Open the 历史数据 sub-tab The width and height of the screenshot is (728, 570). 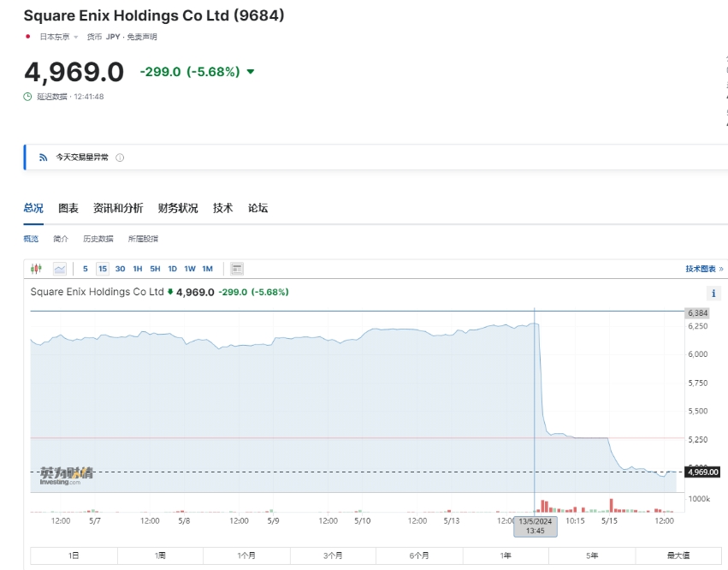[x=98, y=239]
